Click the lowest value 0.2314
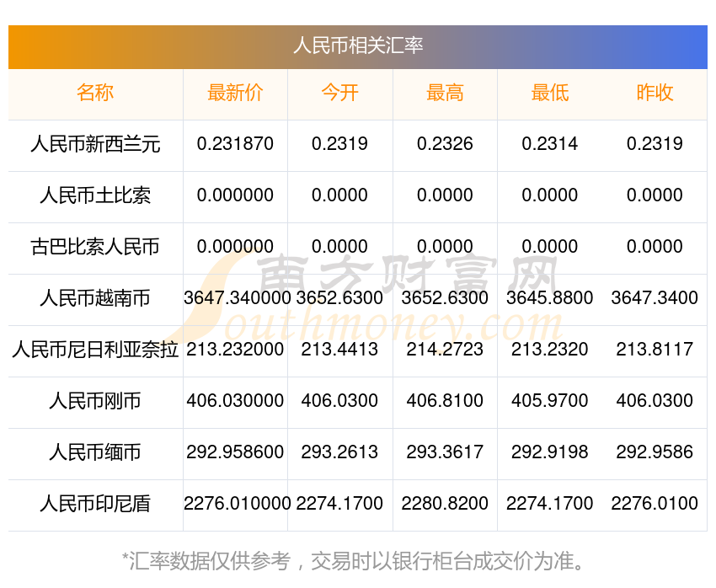This screenshot has width=716, height=588. [550, 144]
